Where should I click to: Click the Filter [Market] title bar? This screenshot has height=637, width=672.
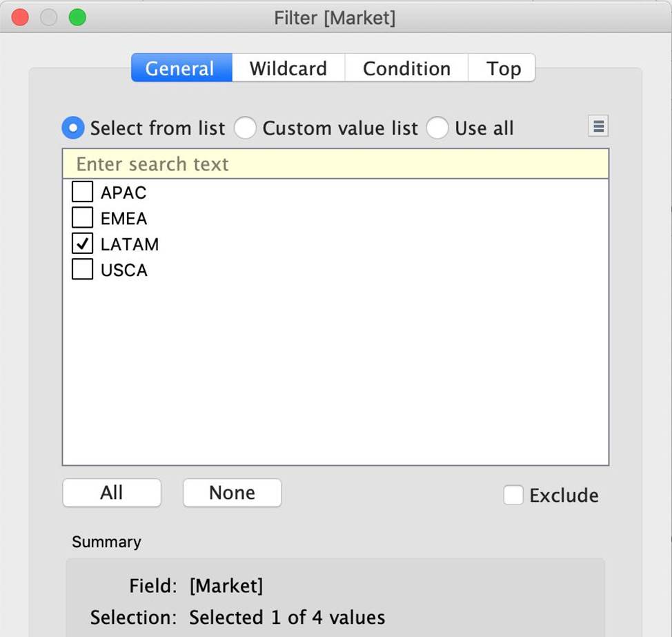(335, 17)
